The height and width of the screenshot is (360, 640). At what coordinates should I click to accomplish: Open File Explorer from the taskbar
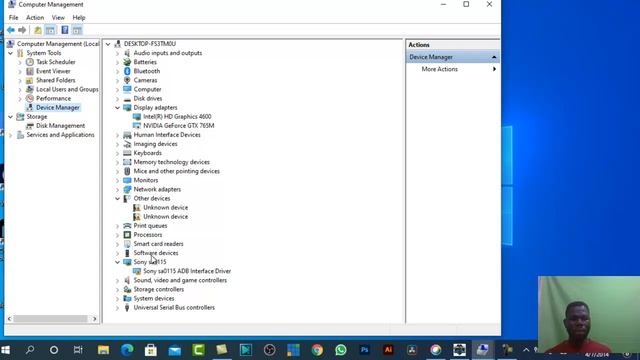103,350
